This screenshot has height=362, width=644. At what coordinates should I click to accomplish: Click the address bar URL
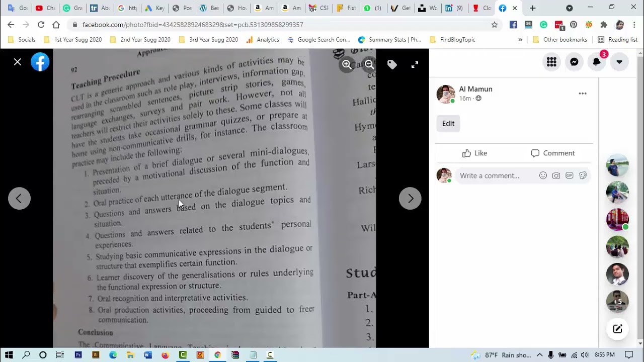coord(193,25)
